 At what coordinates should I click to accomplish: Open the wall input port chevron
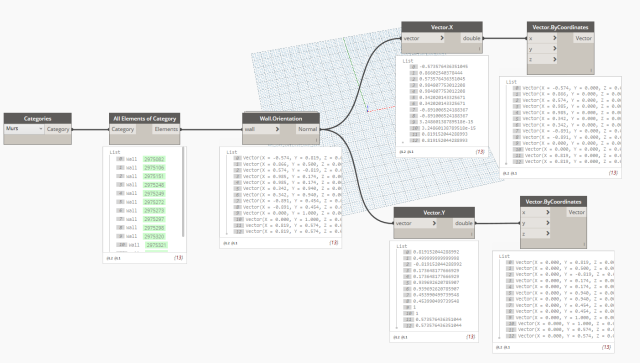(x=277, y=129)
